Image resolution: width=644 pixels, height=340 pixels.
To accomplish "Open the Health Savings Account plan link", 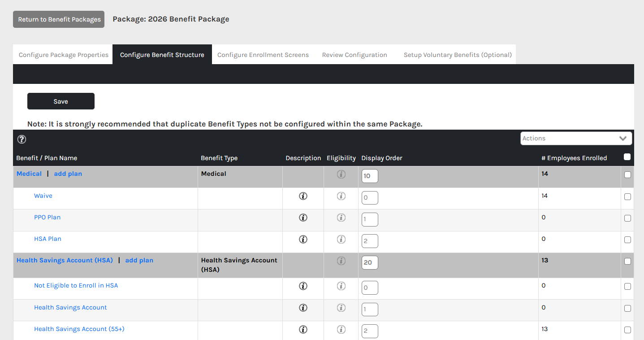I will (70, 307).
